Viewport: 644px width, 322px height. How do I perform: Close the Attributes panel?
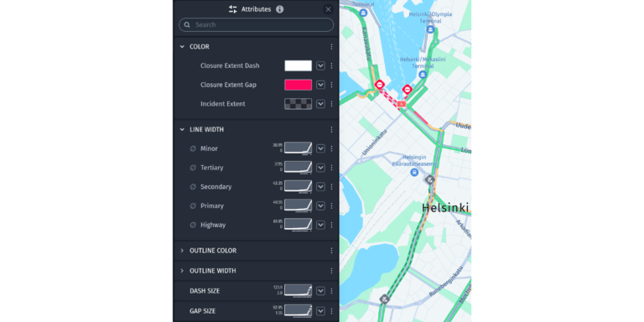328,9
